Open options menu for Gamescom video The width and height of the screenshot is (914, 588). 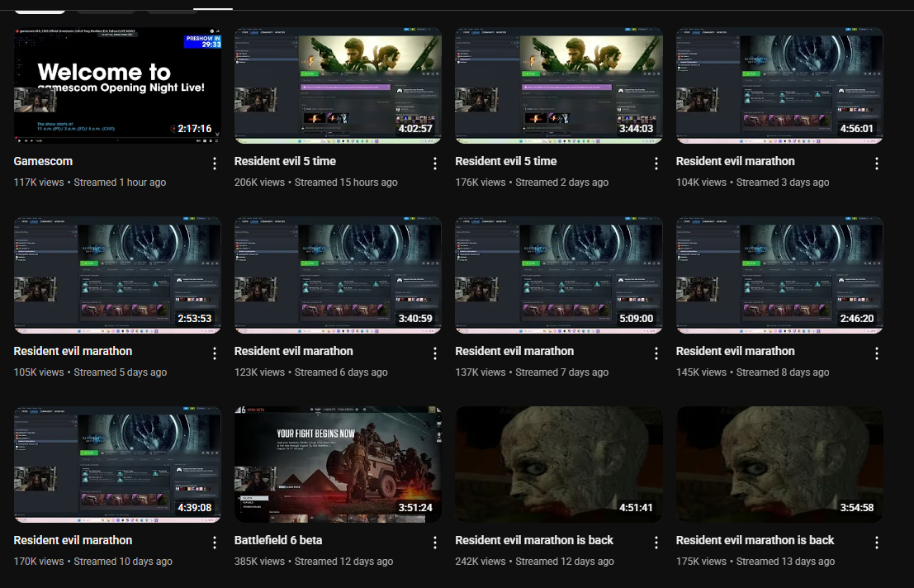pyautogui.click(x=215, y=164)
